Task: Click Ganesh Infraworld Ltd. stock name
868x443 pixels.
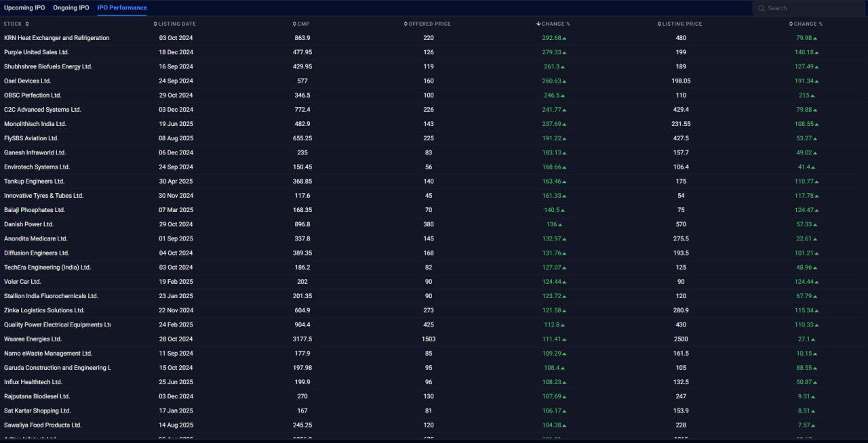Action: click(35, 152)
